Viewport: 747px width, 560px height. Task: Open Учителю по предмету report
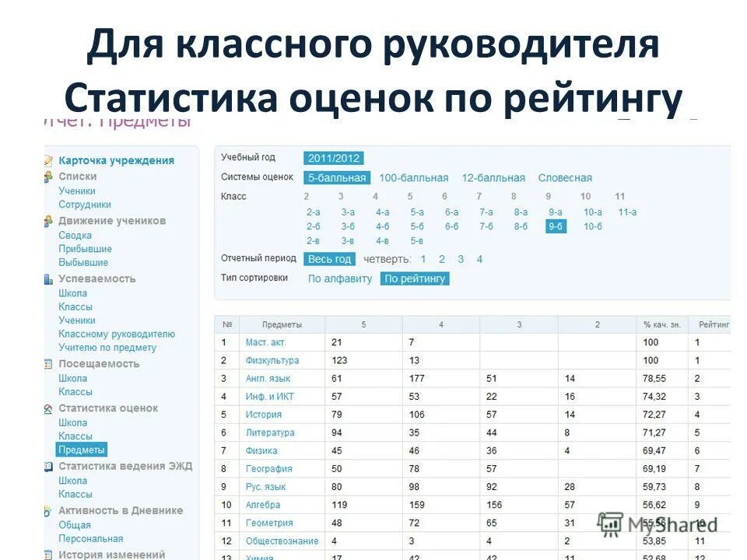(x=107, y=348)
